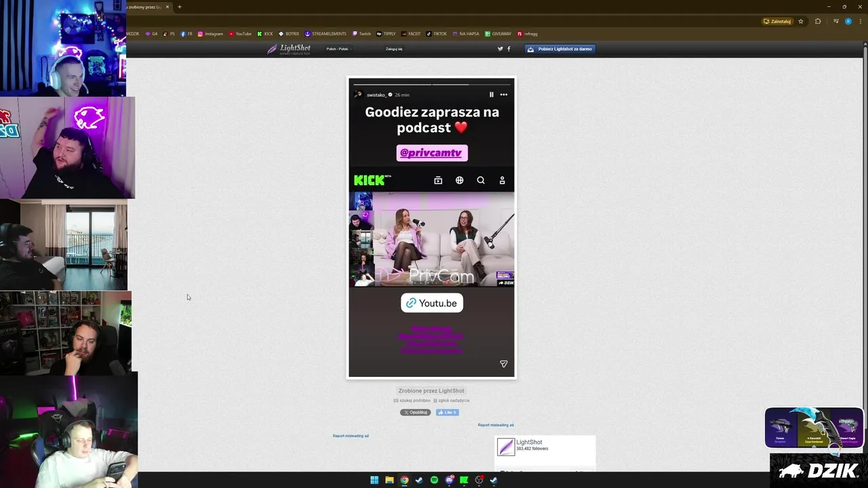Bookmark this page with the star icon
Image resolution: width=868 pixels, height=488 pixels.
click(x=801, y=21)
